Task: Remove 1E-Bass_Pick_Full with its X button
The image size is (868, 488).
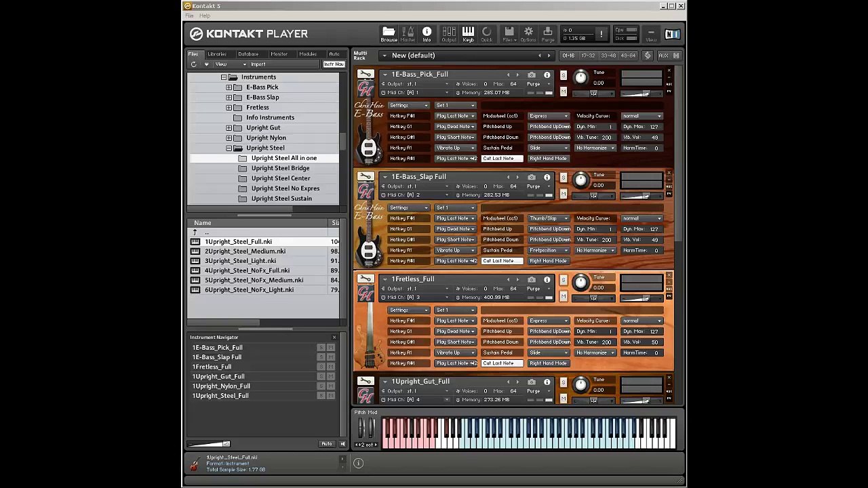Action: click(669, 70)
